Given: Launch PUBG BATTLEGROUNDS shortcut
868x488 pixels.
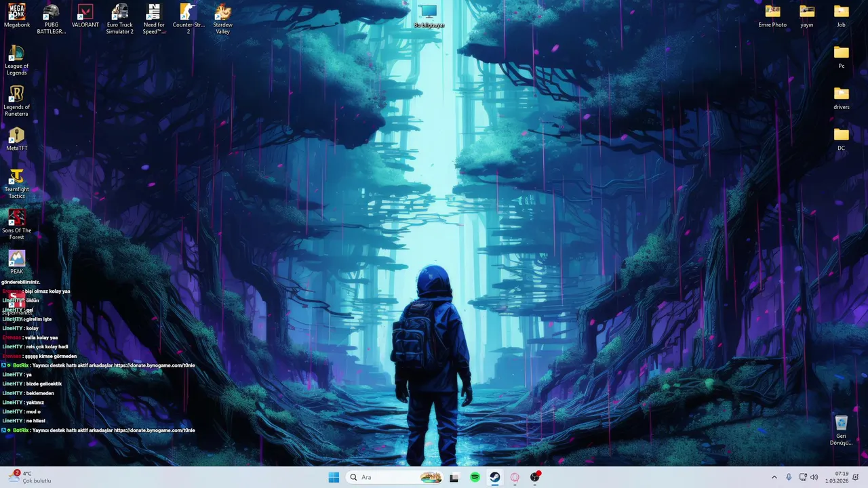Looking at the screenshot, I should (51, 19).
